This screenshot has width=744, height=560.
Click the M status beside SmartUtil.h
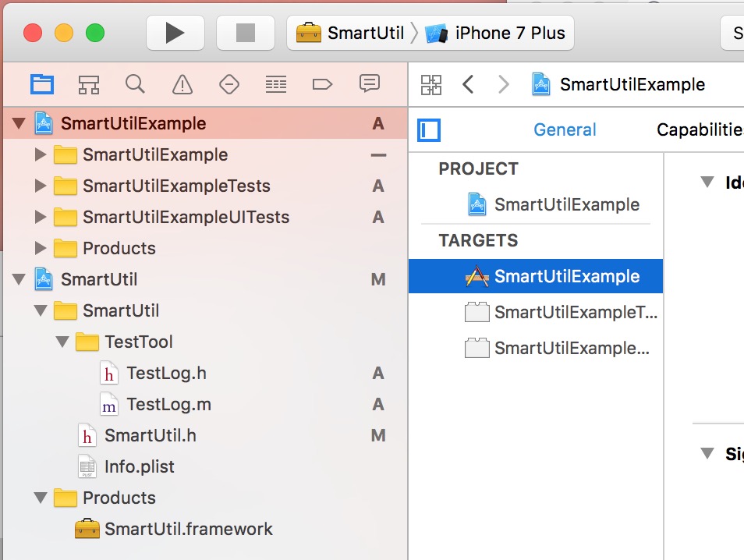(x=378, y=435)
